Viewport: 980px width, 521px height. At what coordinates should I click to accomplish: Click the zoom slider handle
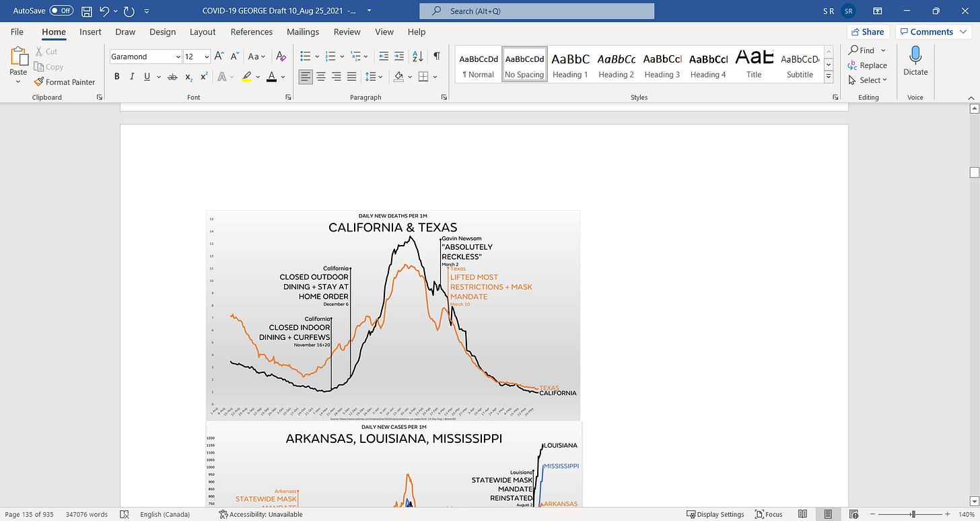913,514
